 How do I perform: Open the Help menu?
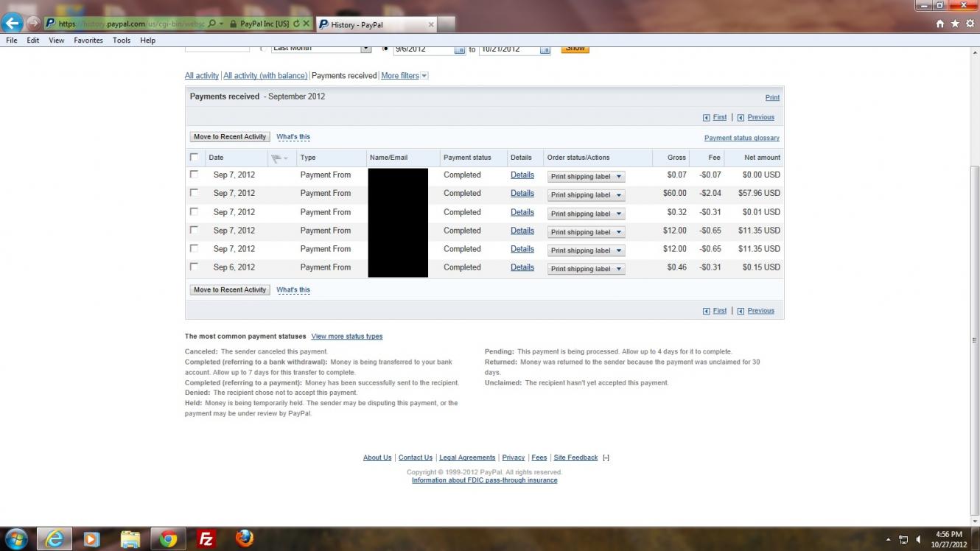tap(147, 41)
